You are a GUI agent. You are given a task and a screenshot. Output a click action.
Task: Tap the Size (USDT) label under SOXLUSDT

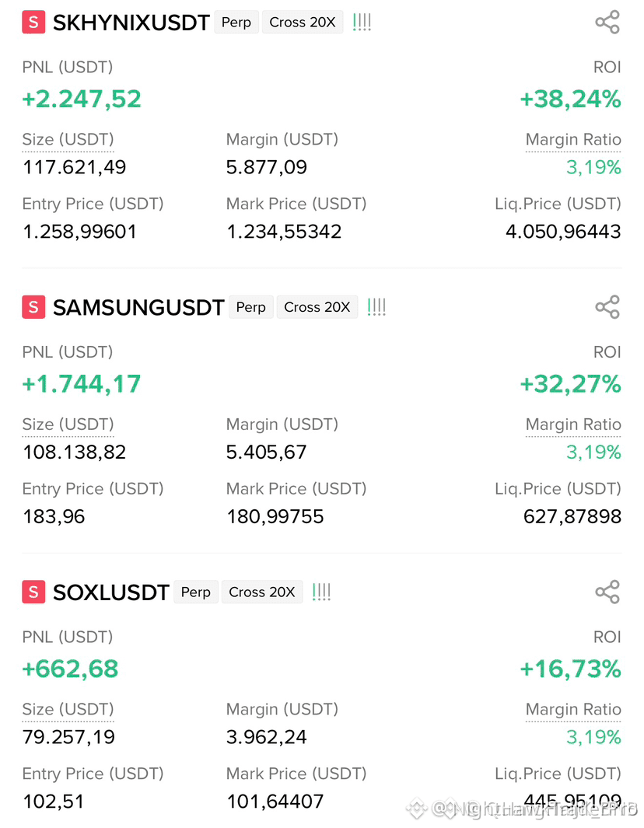click(68, 709)
